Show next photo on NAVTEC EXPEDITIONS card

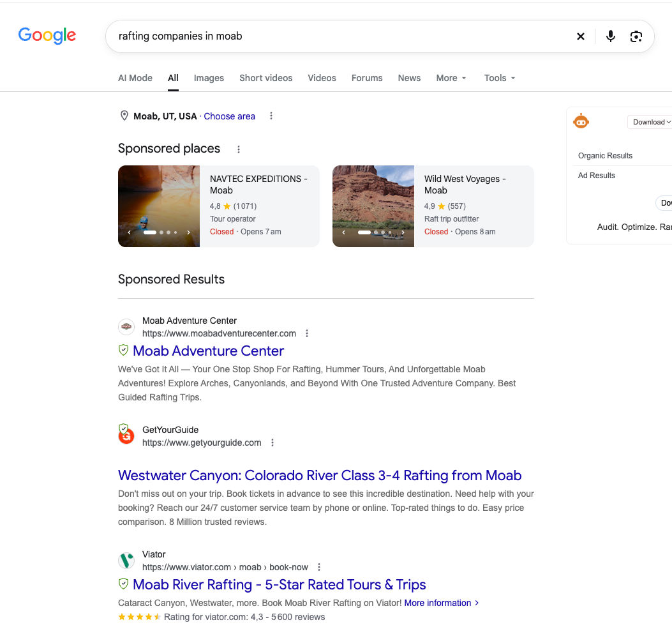[188, 232]
